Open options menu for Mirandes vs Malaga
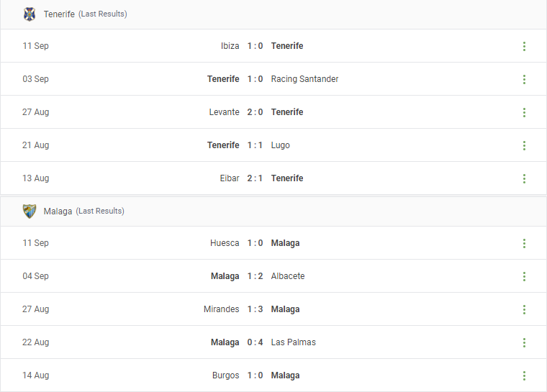 point(524,309)
